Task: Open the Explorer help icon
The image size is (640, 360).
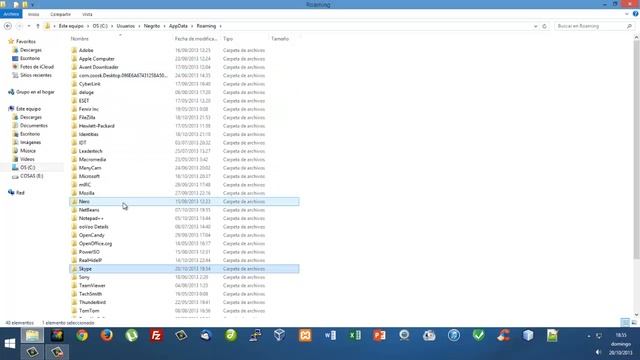Action: tap(635, 14)
